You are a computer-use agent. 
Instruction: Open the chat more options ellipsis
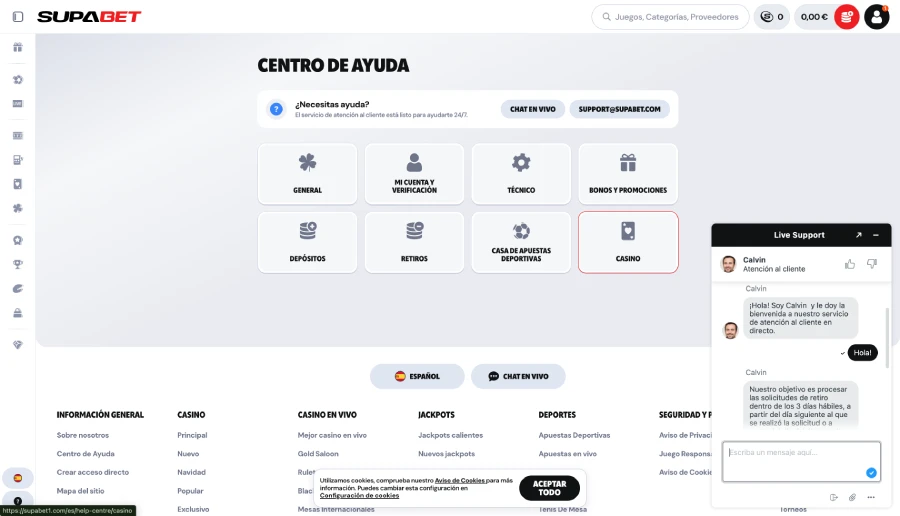tap(871, 497)
